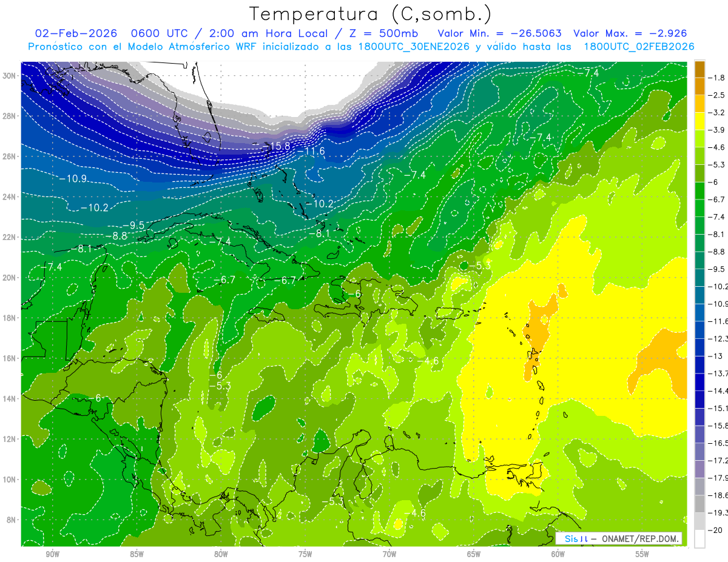Click the '70W' longitude axis label
The image size is (728, 562).
[389, 555]
